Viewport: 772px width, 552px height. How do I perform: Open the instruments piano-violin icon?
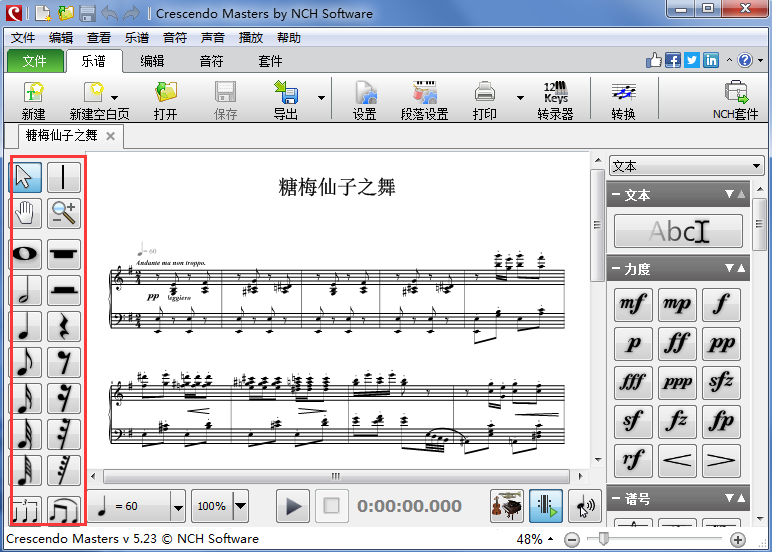[507, 506]
